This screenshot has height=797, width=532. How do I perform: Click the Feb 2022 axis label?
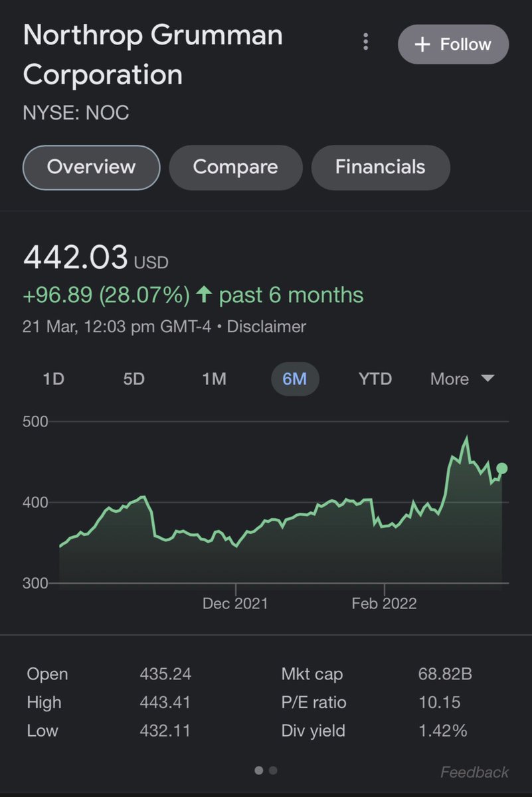click(x=384, y=603)
